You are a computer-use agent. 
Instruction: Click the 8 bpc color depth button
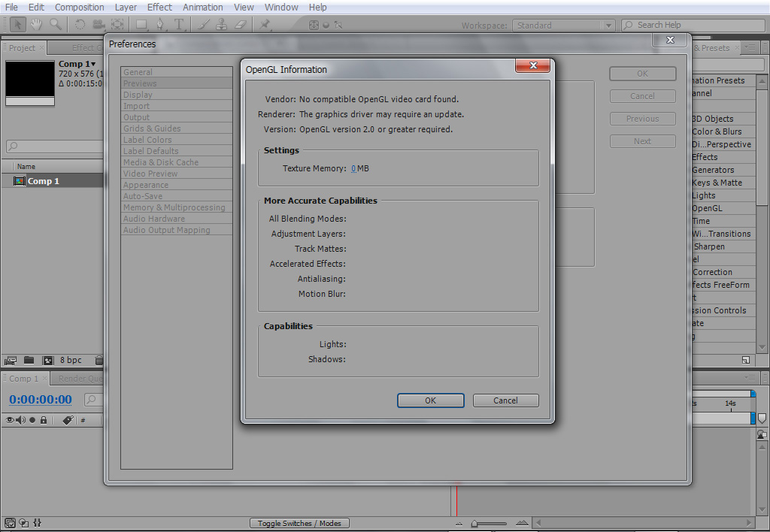pos(71,360)
